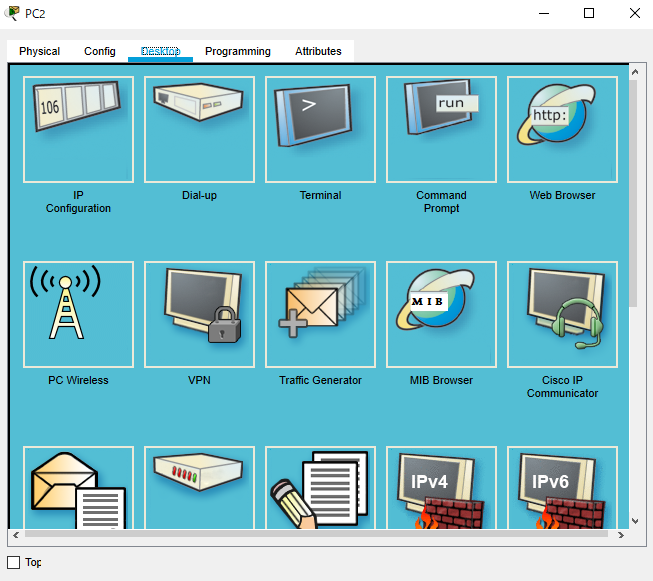This screenshot has width=653, height=581.
Task: Click the PC2 window title icon
Action: pos(12,13)
